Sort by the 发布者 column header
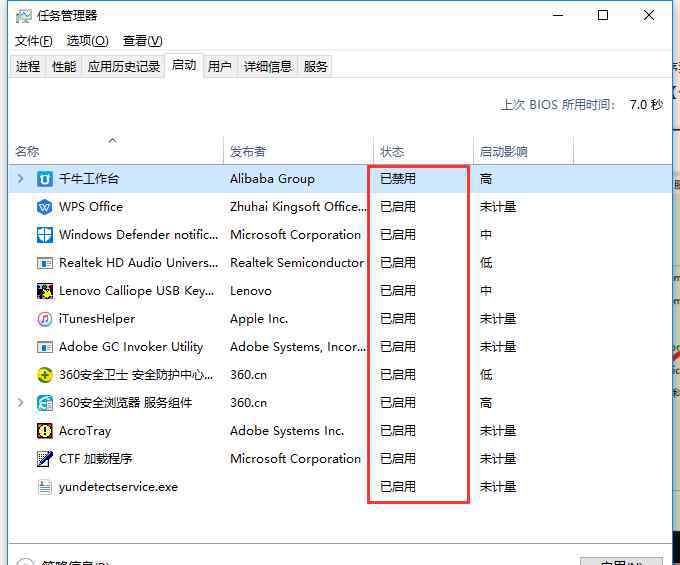The height and width of the screenshot is (565, 680). coord(298,150)
